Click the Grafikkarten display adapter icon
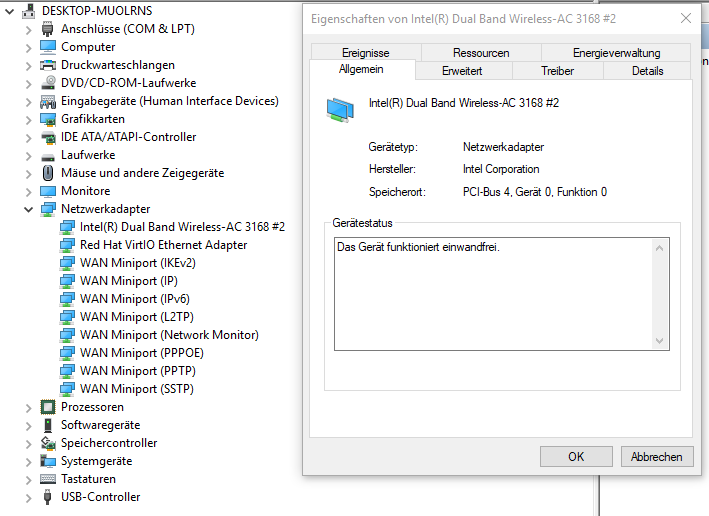This screenshot has width=709, height=516. [x=47, y=119]
